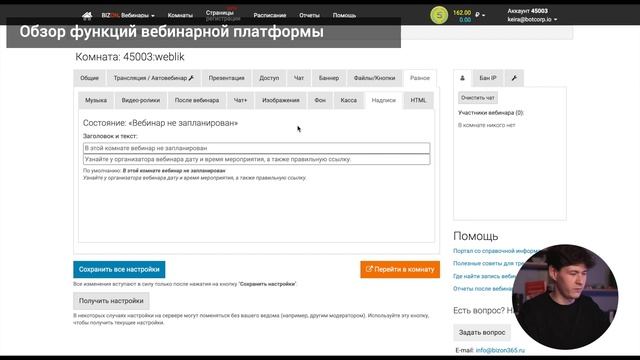This screenshot has height=360, width=640.
Task: Click the presenter webcam video circle
Action: pos(565,297)
